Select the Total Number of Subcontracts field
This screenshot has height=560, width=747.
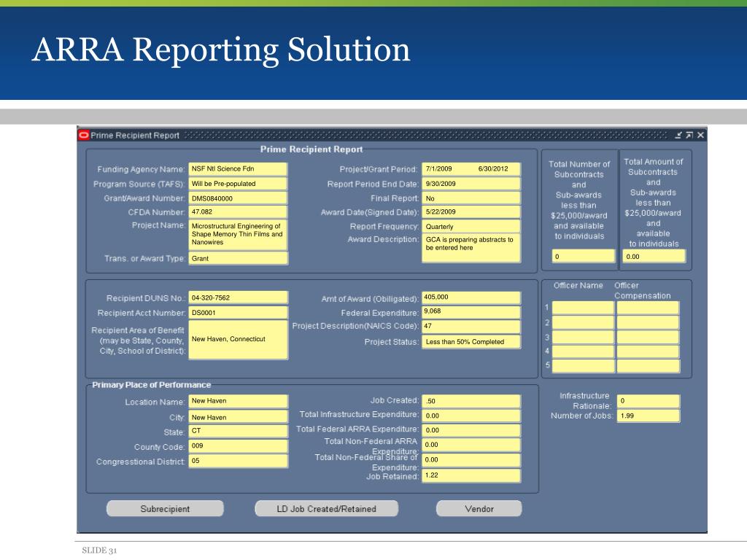click(x=584, y=256)
